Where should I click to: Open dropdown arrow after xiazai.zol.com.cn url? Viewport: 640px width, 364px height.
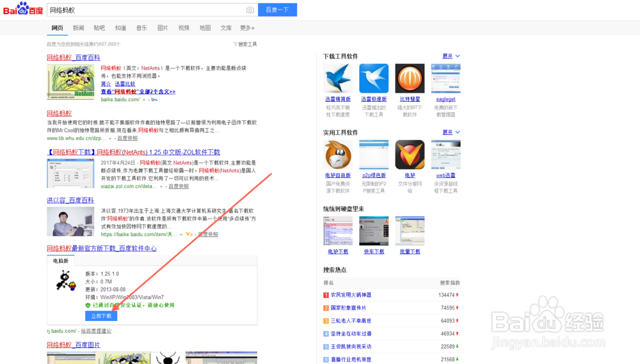pyautogui.click(x=161, y=187)
